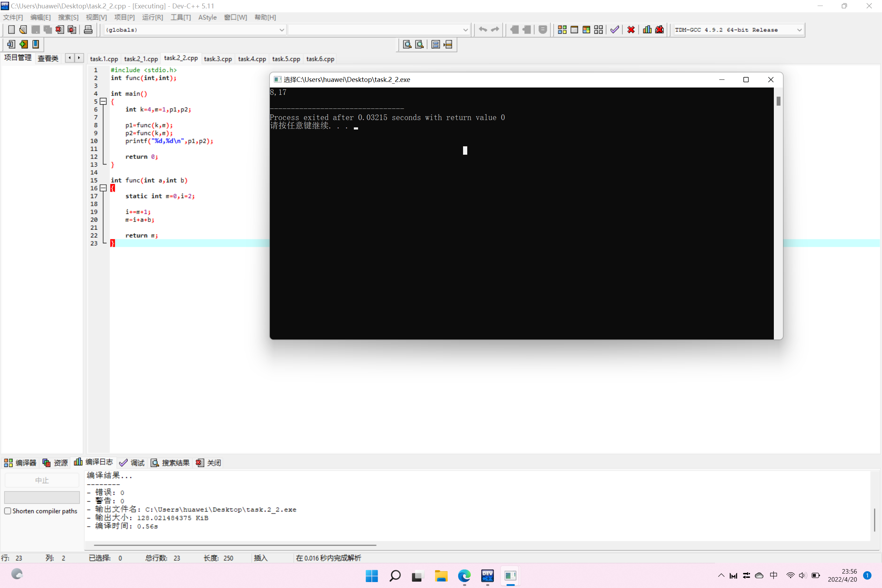Click the New file toolbar icon
882x588 pixels.
pos(11,30)
